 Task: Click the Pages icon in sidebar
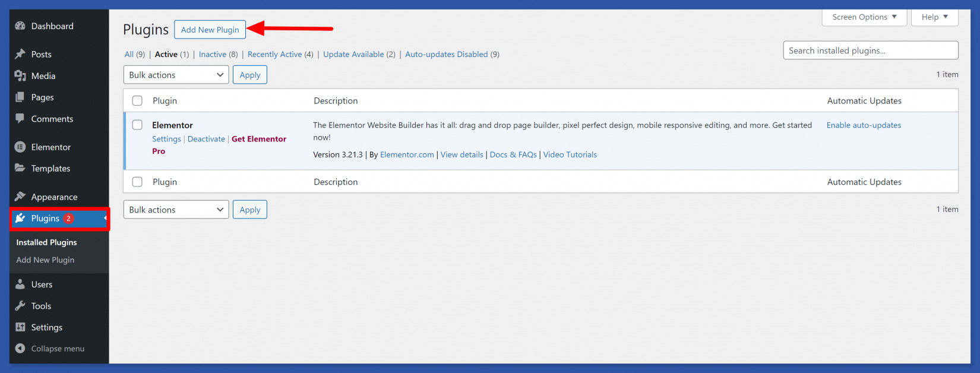click(x=20, y=97)
